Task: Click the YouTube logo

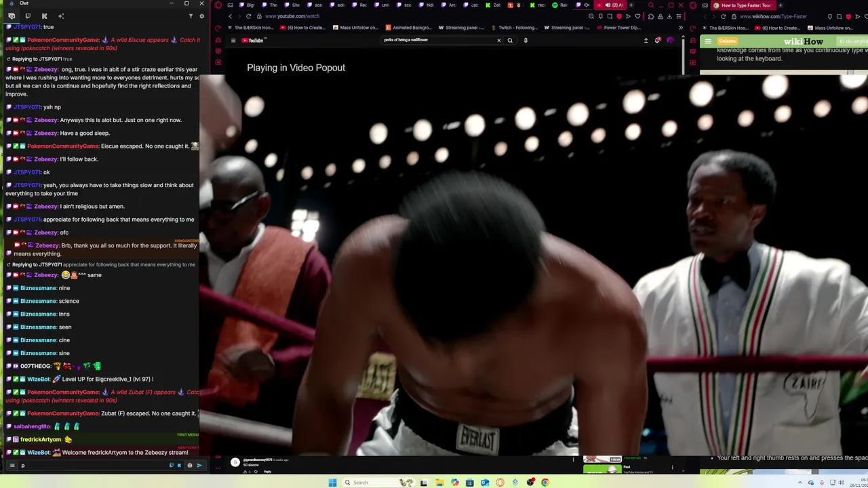Action: (x=253, y=40)
